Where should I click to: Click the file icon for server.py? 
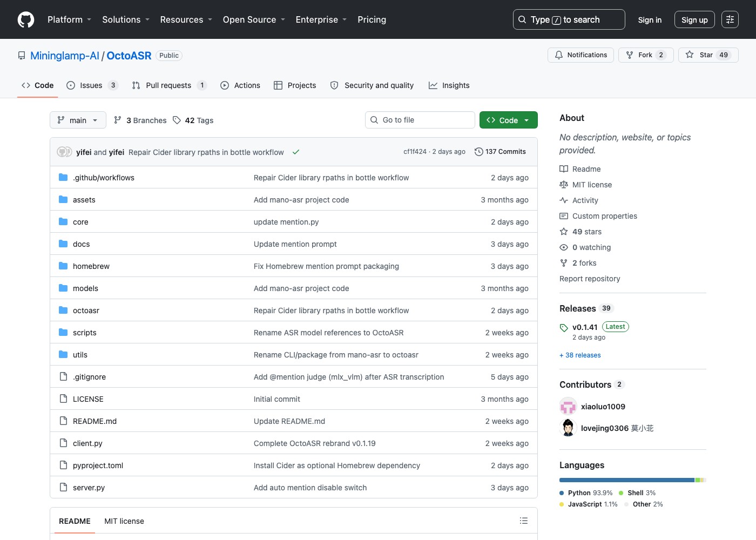pos(63,487)
